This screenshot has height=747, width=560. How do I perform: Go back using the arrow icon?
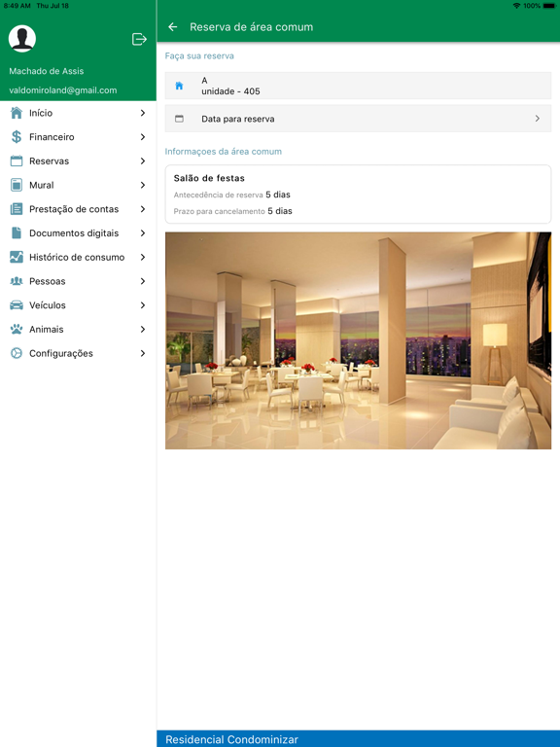coord(173,27)
